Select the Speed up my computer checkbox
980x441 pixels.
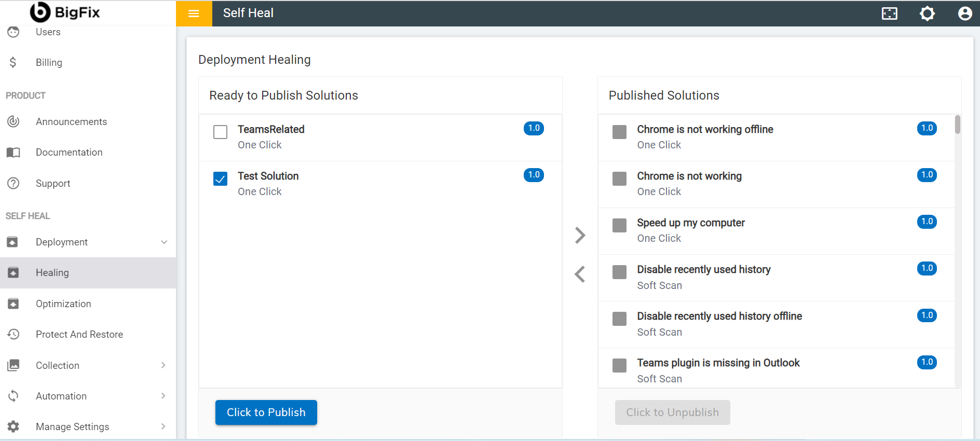[x=619, y=225]
